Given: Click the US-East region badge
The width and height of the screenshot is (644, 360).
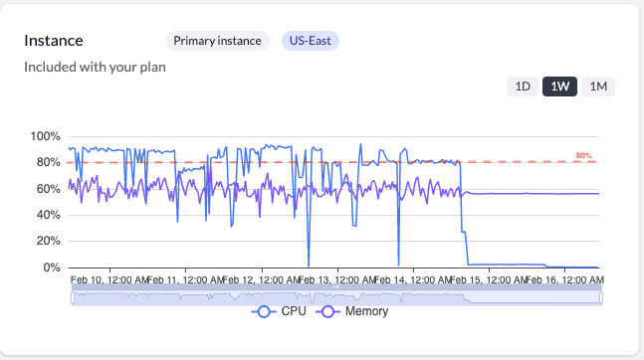Looking at the screenshot, I should pos(311,41).
